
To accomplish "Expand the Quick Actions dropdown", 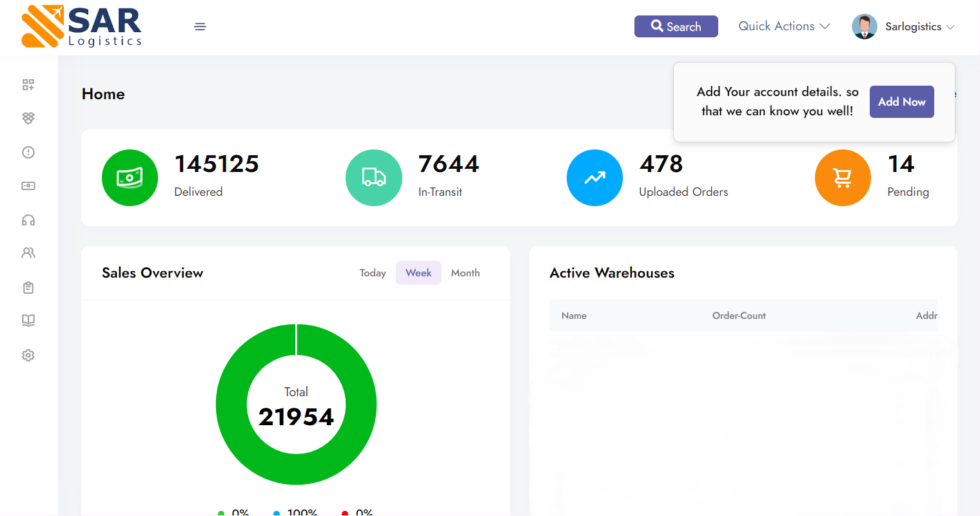I will (784, 26).
